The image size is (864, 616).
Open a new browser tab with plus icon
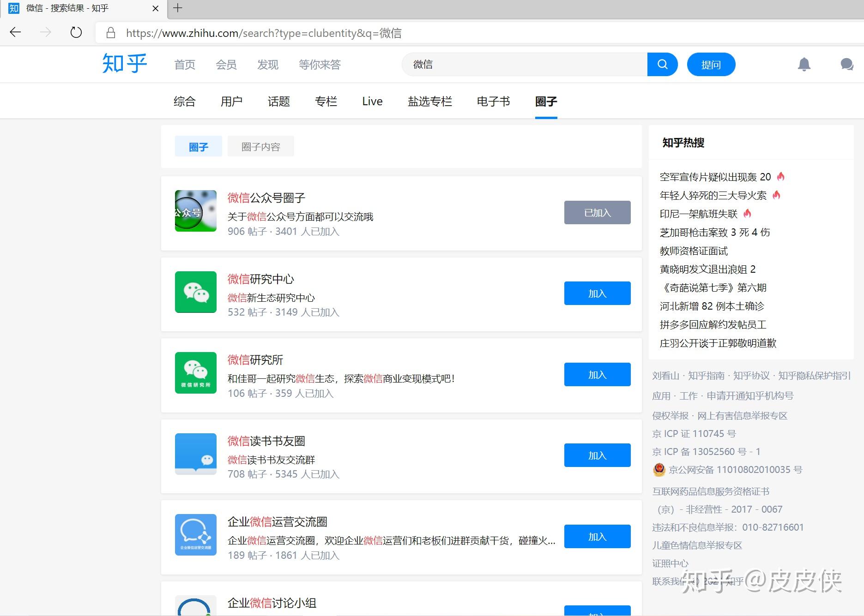pyautogui.click(x=178, y=8)
